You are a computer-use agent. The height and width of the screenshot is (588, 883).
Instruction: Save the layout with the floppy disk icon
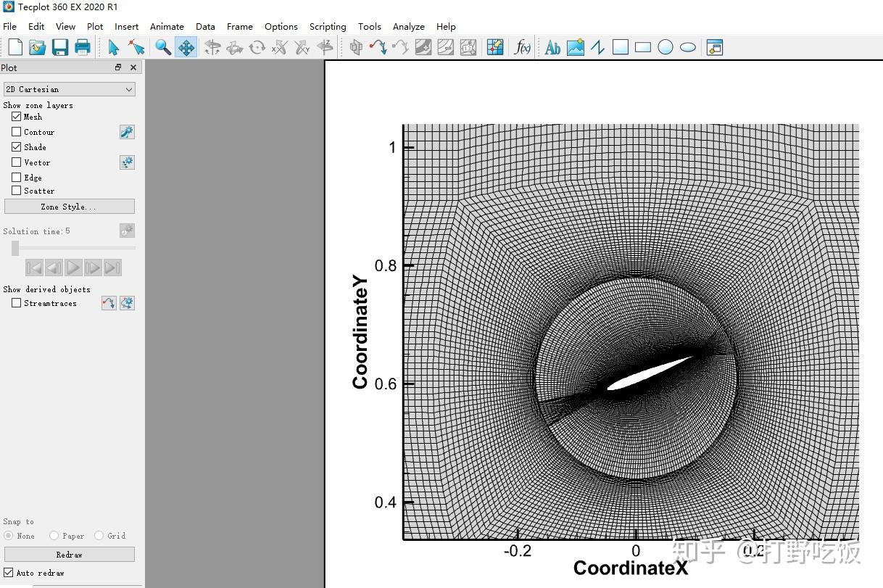[x=60, y=48]
